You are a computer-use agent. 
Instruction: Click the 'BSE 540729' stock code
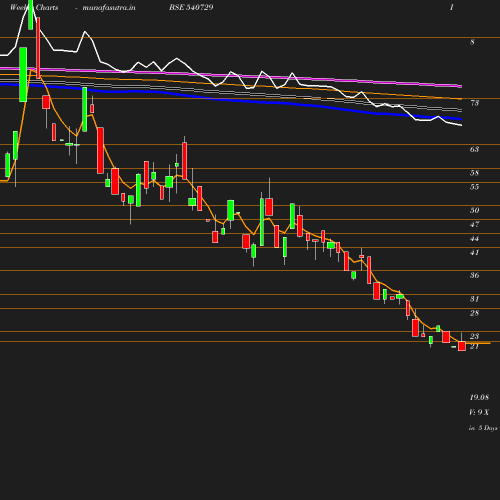(191, 7)
